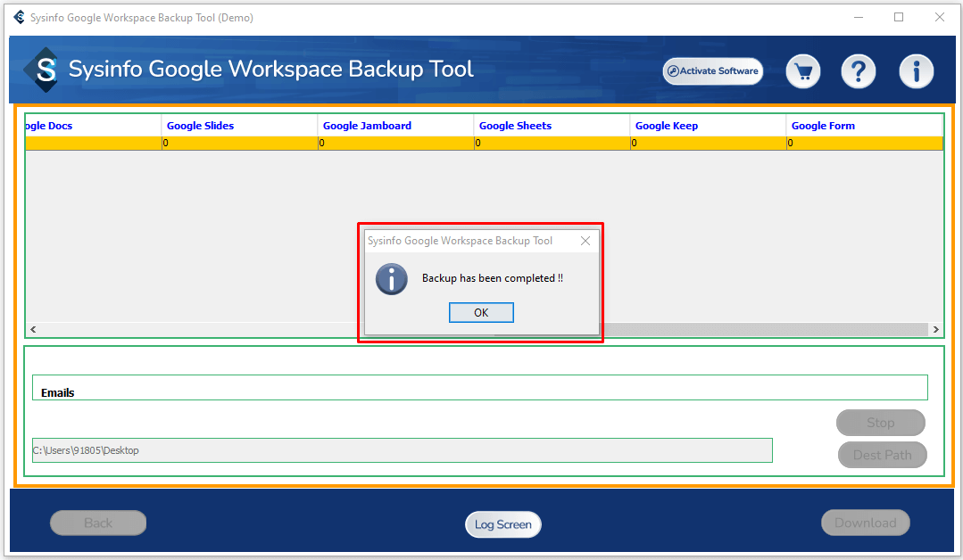Click the left scroll arrow of table
Image resolution: width=963 pixels, height=560 pixels.
click(33, 329)
